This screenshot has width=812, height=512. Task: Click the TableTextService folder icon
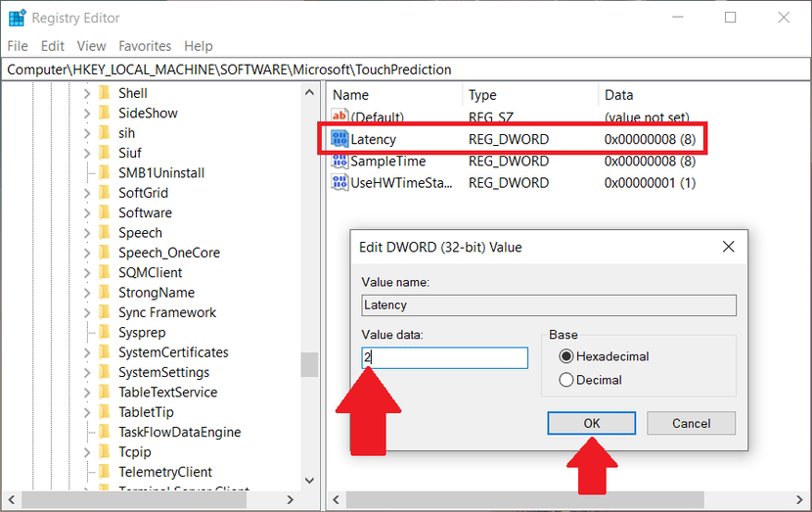(105, 392)
